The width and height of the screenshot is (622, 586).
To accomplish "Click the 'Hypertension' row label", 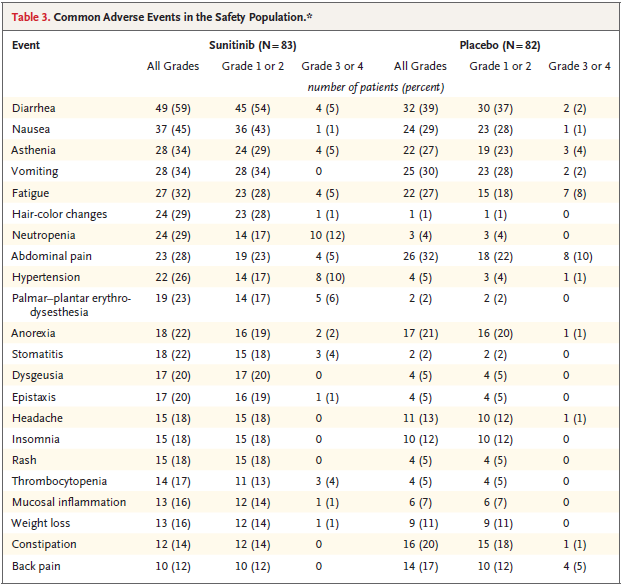I will [46, 277].
